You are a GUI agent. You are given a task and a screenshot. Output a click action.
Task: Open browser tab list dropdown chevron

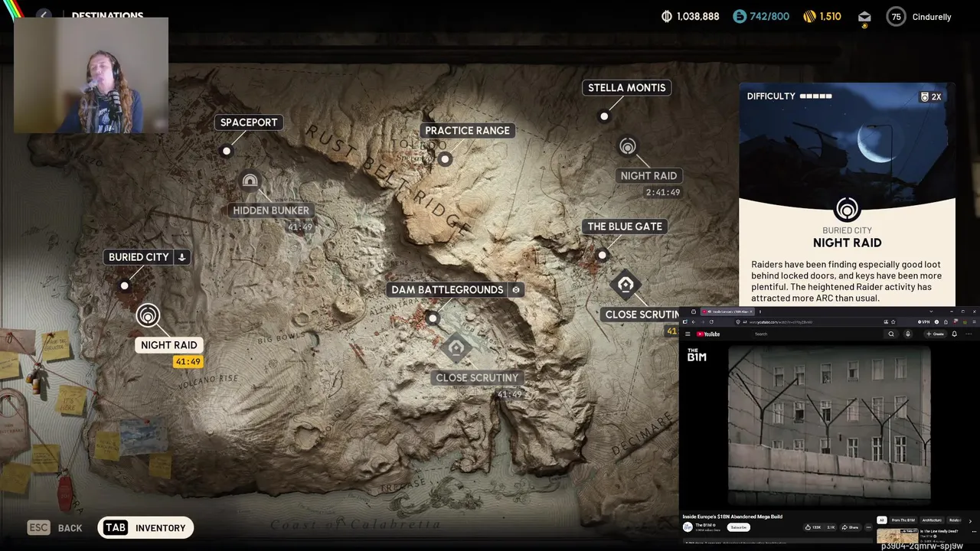[931, 311]
